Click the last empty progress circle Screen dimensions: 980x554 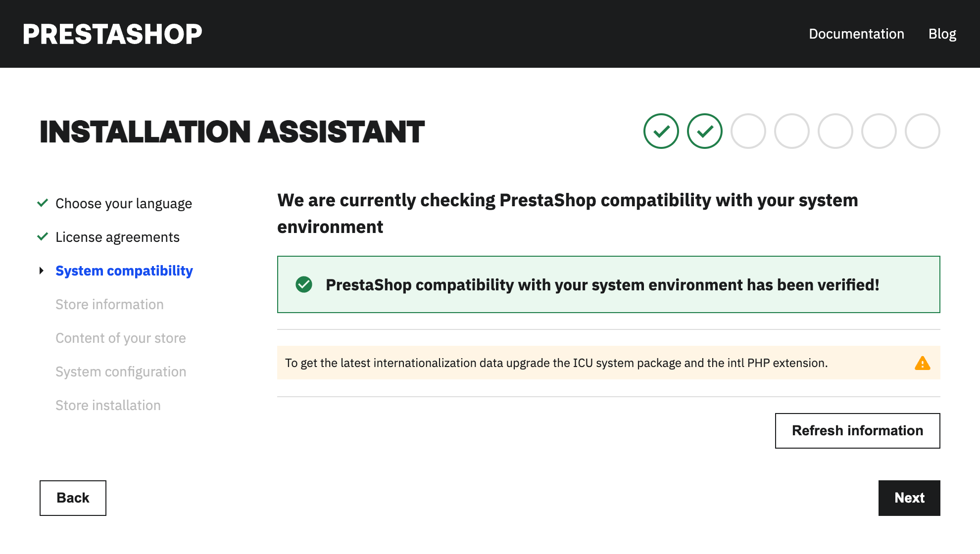click(x=922, y=131)
